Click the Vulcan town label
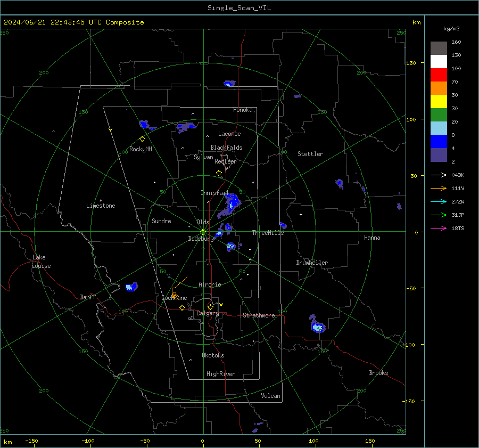This screenshot has width=479, height=448. pos(270,396)
